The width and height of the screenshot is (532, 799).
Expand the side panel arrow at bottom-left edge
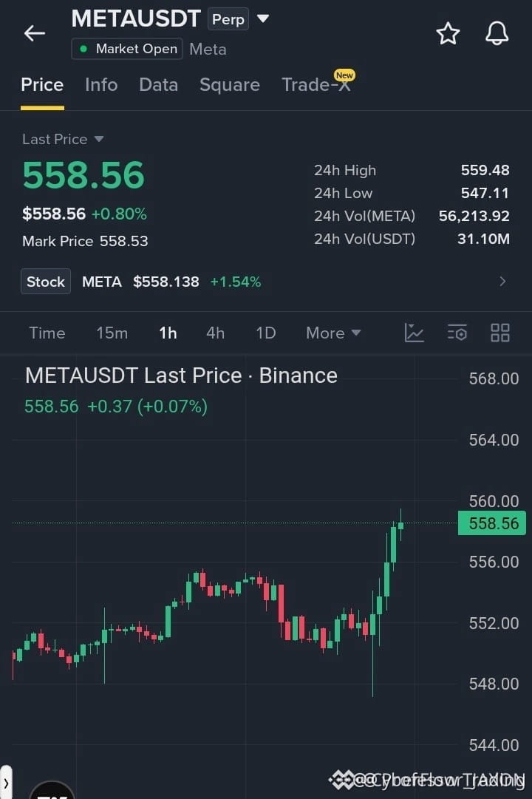click(6, 782)
